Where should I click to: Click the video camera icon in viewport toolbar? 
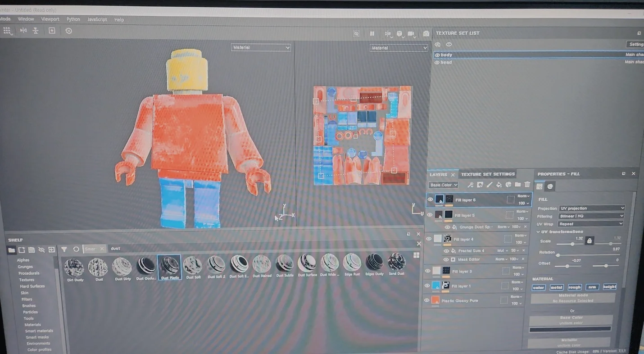click(x=411, y=34)
